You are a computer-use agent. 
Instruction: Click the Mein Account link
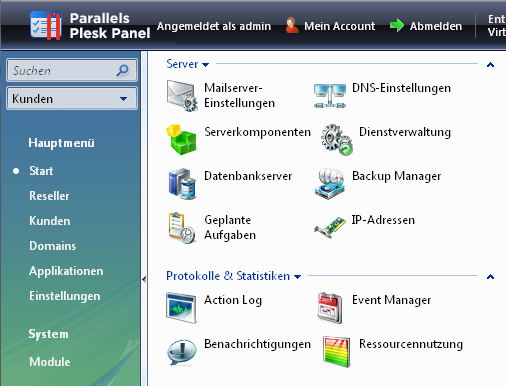click(340, 26)
